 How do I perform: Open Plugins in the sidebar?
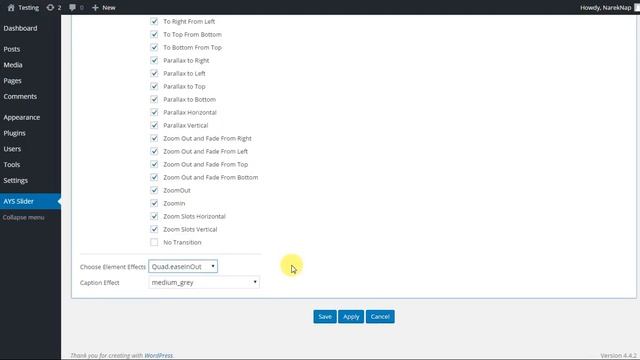click(x=14, y=133)
